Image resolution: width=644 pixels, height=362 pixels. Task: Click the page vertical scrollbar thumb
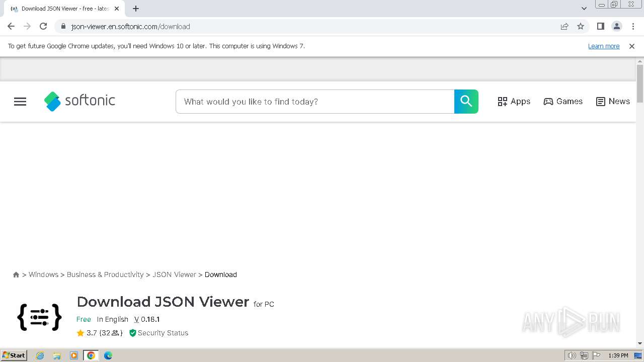(x=640, y=83)
